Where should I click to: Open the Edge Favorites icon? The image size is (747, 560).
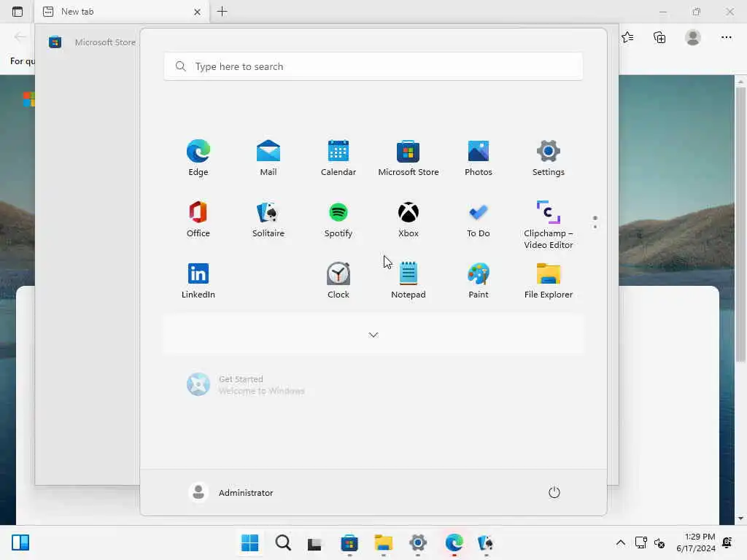point(627,37)
